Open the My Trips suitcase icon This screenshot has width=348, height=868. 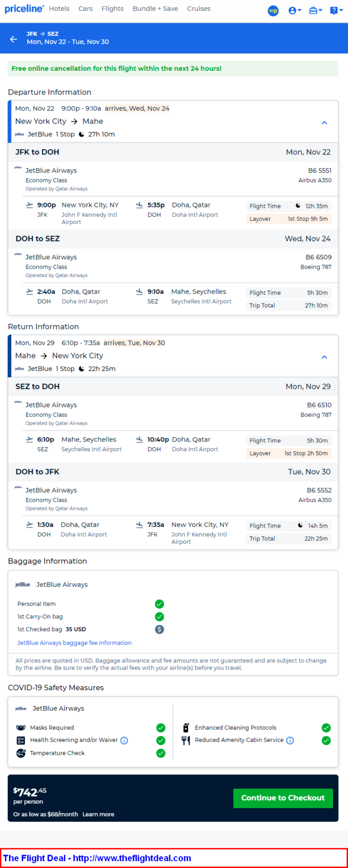coord(315,10)
